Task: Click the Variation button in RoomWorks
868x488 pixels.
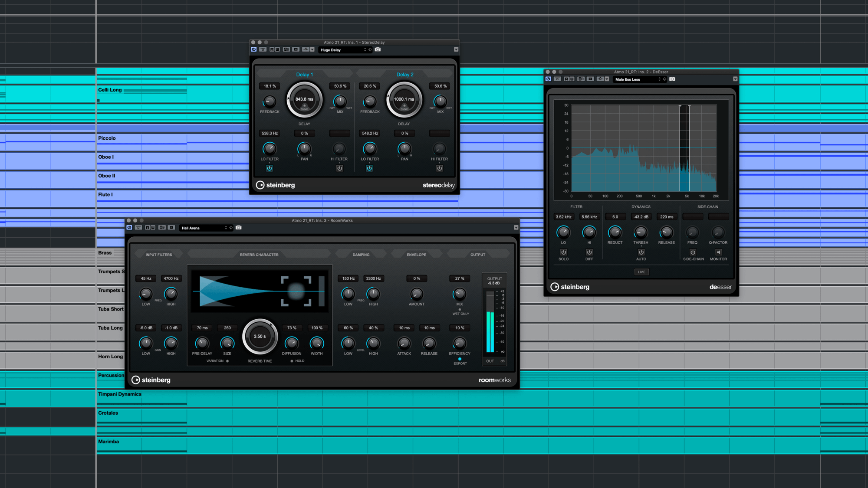Action: point(227,361)
